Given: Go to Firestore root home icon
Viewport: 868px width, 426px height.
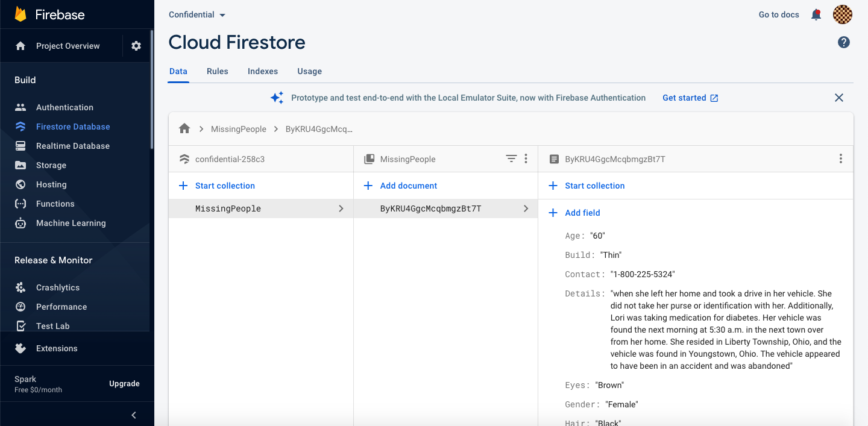Looking at the screenshot, I should pyautogui.click(x=184, y=128).
